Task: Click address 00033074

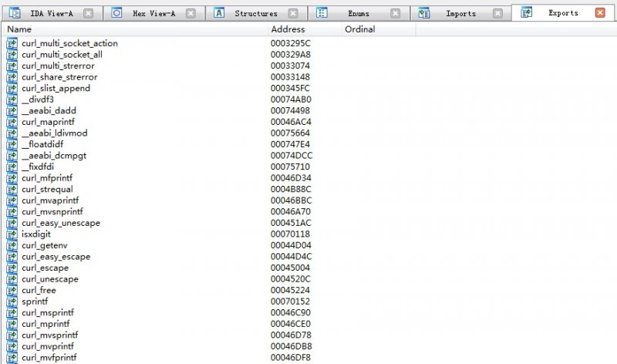Action: coord(290,66)
